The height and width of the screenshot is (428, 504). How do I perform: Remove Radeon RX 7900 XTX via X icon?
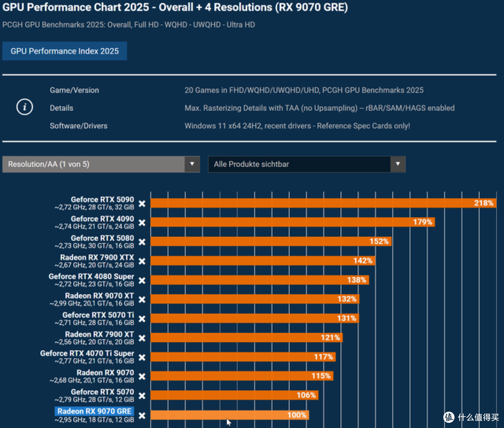[142, 261]
